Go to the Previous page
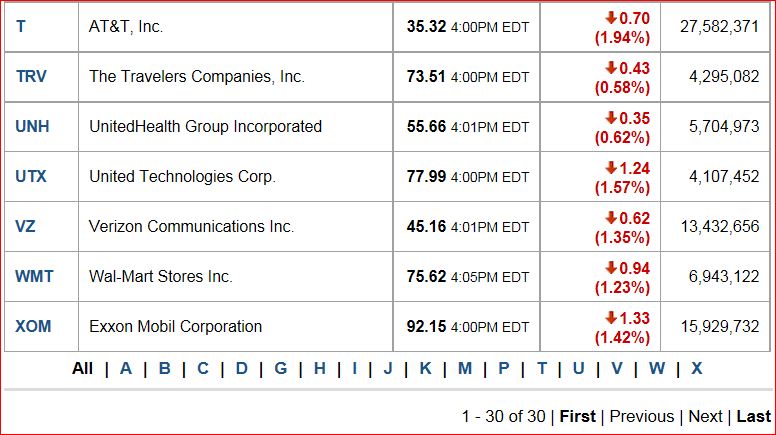 pos(641,416)
